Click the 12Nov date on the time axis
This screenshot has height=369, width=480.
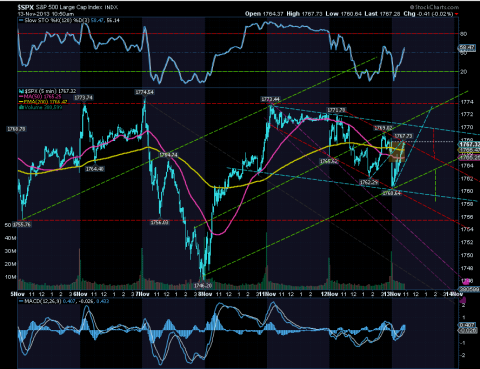coord(329,294)
